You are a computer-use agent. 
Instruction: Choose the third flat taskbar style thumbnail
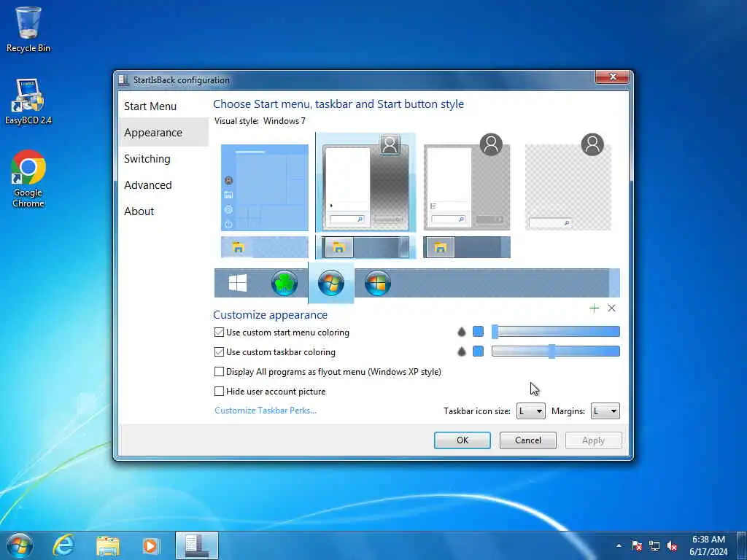(467, 247)
